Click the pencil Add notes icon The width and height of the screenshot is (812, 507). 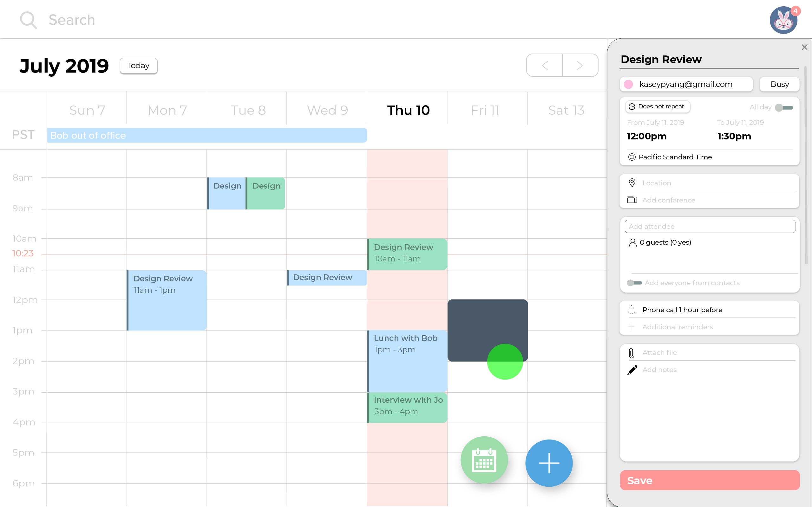[632, 370]
